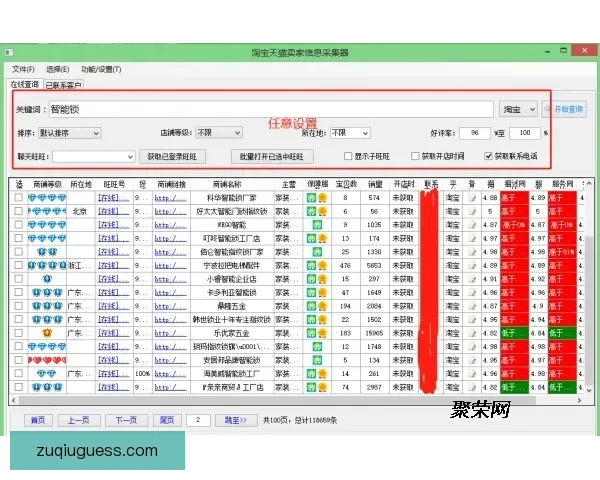This screenshot has width=600, height=480.
Task: Switch to the 在线查询 tab
Action: click(24, 84)
